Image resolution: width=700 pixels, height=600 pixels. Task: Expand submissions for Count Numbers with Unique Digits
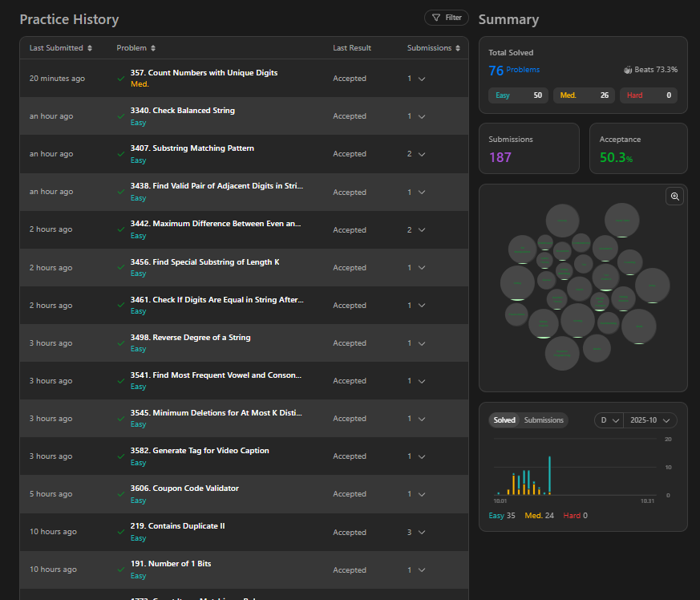coord(422,79)
